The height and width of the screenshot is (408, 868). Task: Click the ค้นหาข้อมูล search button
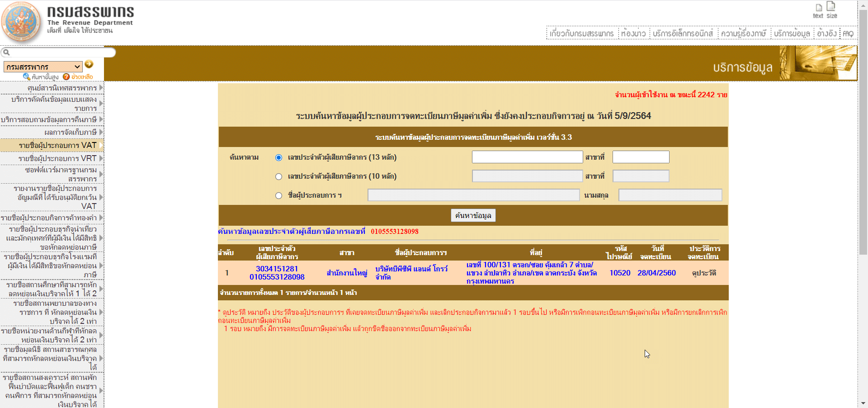click(472, 215)
